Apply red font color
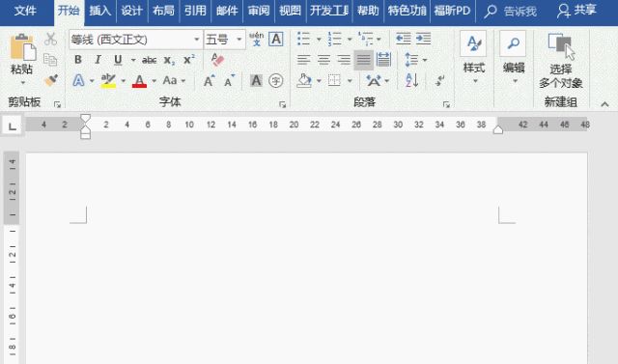This screenshot has width=618, height=364. (139, 81)
